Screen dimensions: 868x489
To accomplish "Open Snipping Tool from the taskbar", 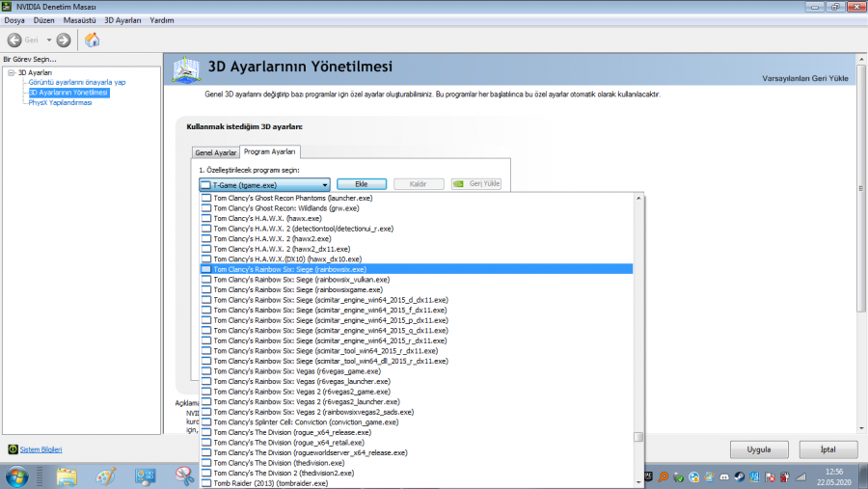I will pos(184,476).
